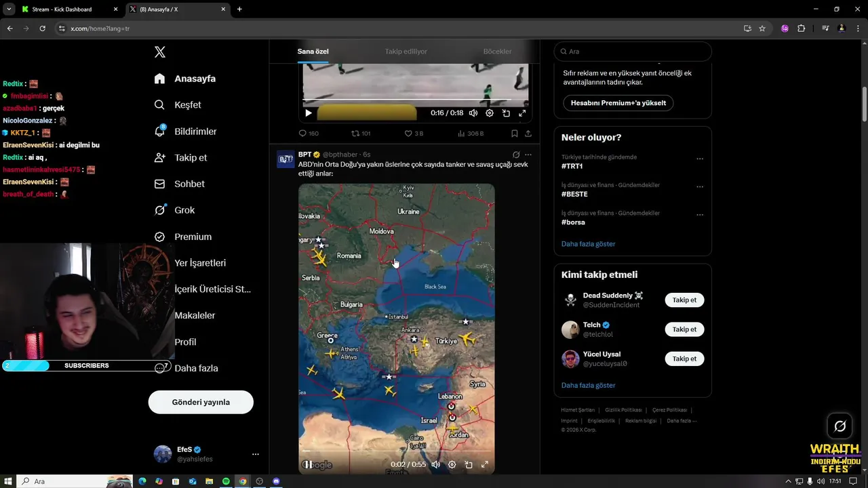Open more options for #borsa trend
868x488 pixels.
700,215
